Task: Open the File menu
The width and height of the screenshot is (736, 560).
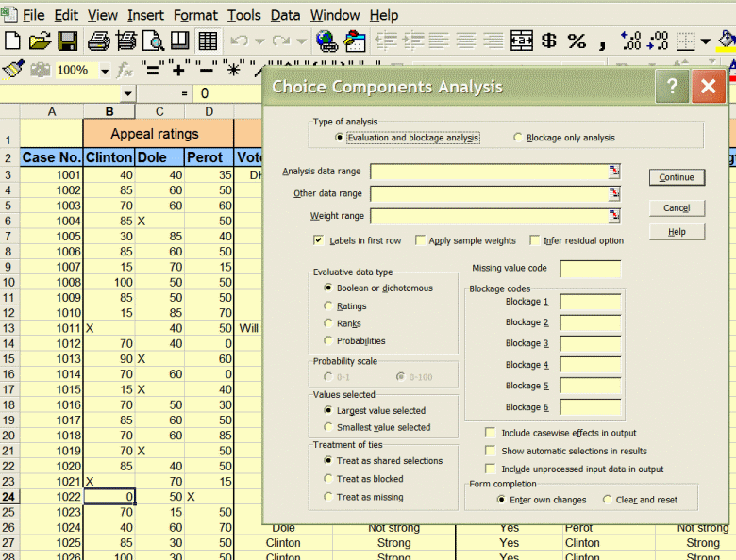Action: (x=34, y=15)
